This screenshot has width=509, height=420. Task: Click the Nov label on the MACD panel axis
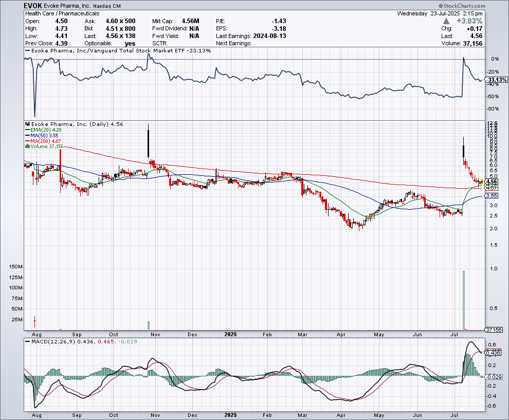155,415
